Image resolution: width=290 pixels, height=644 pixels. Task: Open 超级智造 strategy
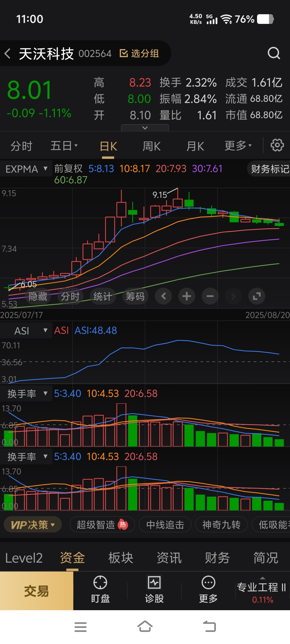[102, 525]
